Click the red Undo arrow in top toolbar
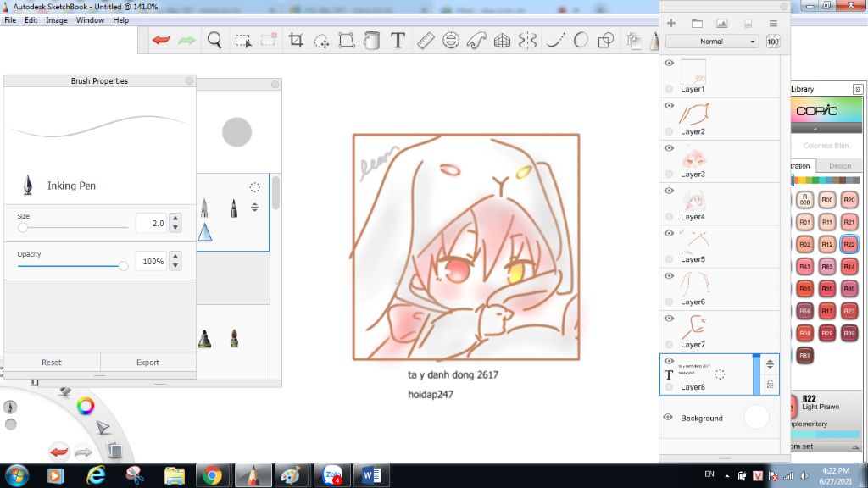Viewport: 868px width, 488px height. click(x=161, y=40)
